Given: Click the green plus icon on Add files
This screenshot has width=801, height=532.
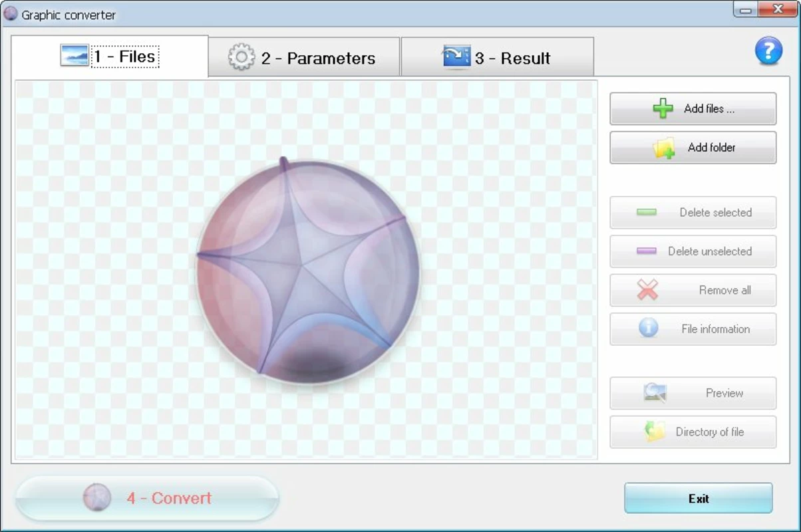Looking at the screenshot, I should 663,108.
